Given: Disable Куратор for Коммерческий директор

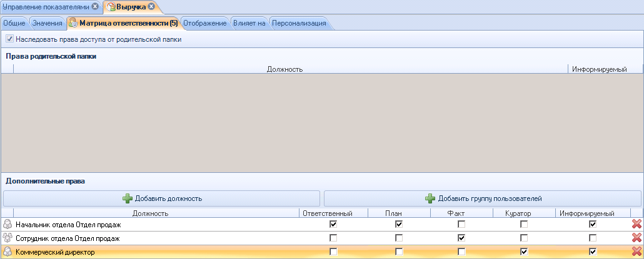Looking at the screenshot, I should 524,252.
